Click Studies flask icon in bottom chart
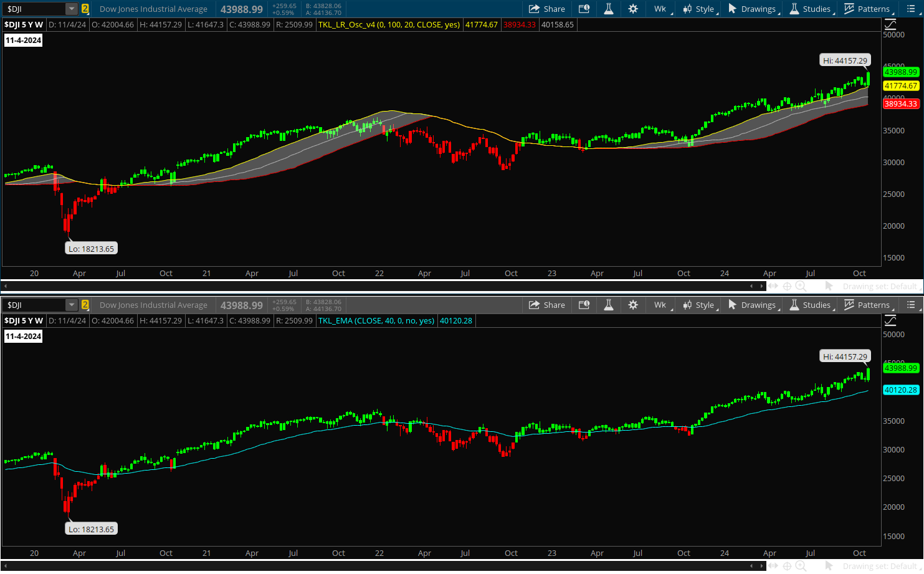The image size is (924, 574). (794, 305)
